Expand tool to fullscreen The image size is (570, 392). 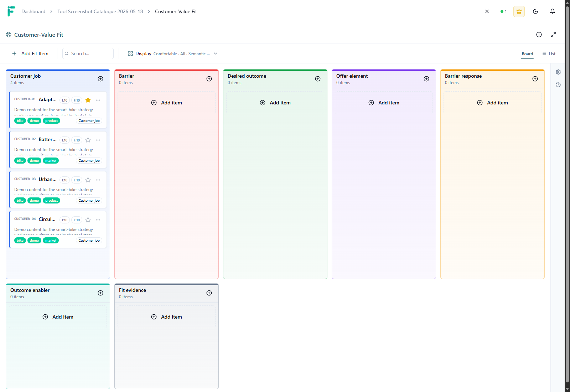[553, 35]
